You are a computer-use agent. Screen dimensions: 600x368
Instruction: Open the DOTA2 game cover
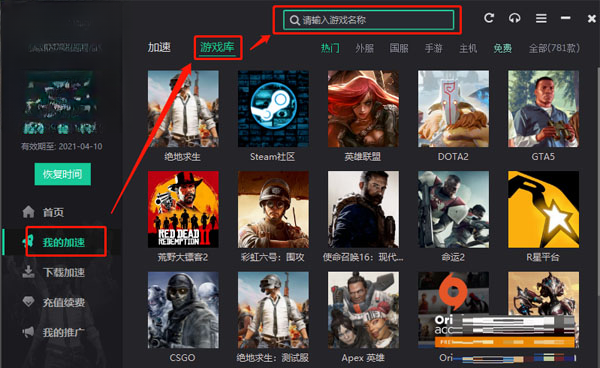pos(453,109)
